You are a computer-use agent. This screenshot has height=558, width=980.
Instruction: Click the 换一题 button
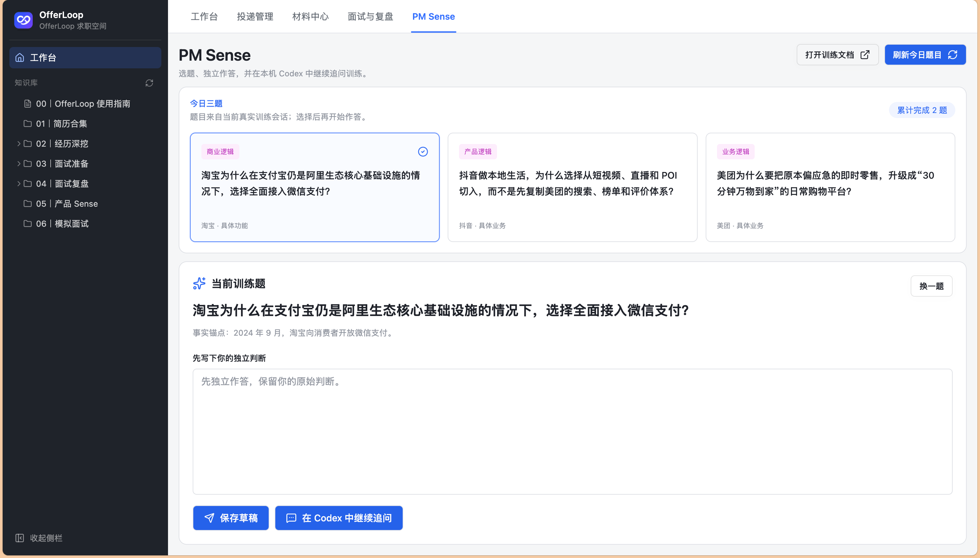(931, 286)
